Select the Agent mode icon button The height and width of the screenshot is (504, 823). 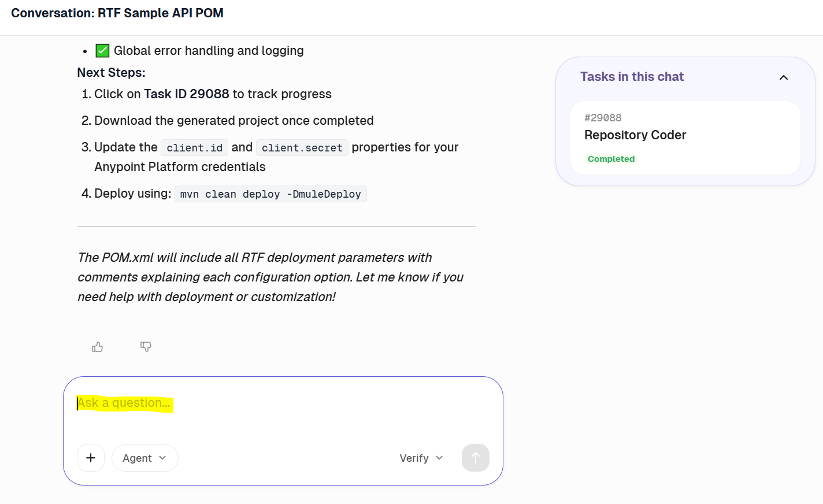pyautogui.click(x=144, y=458)
